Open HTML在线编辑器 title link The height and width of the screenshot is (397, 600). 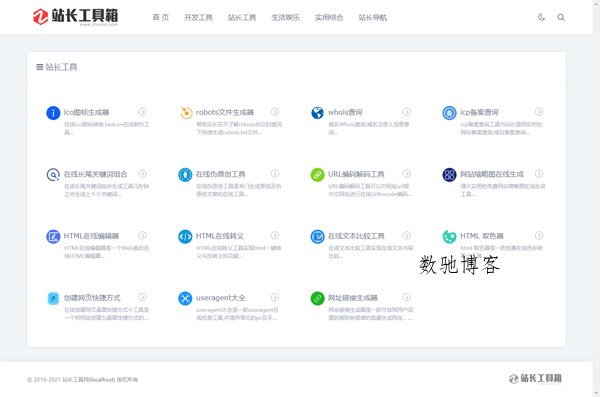91,236
